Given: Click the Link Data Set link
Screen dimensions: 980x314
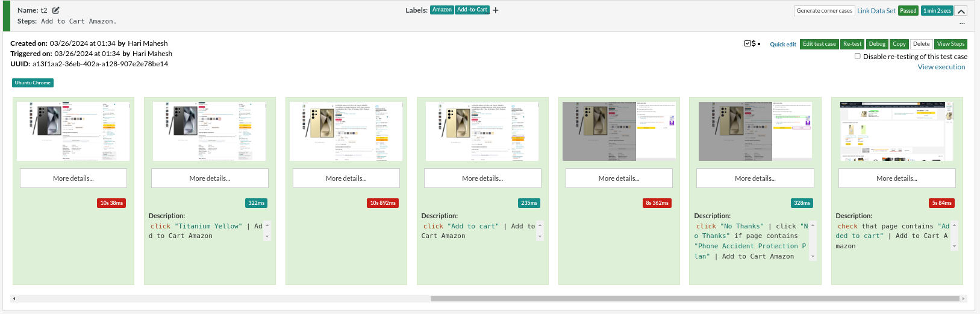Looking at the screenshot, I should tap(876, 11).
